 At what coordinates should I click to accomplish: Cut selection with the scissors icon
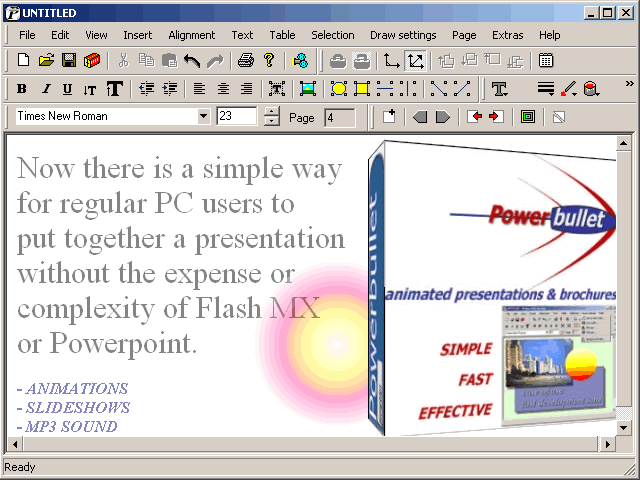coord(123,60)
